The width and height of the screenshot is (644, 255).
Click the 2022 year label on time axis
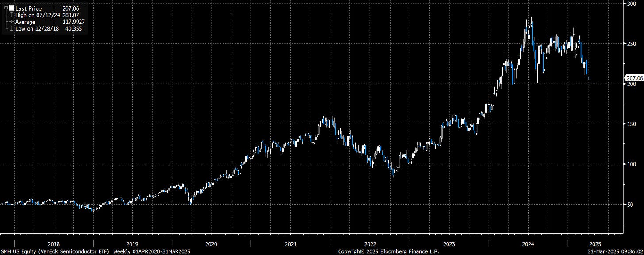370,244
